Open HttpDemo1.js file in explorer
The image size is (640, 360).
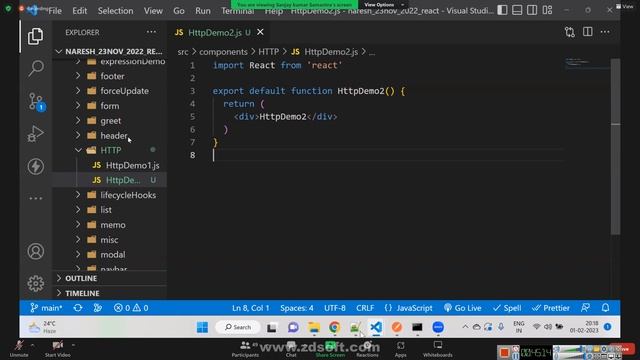pos(109,165)
